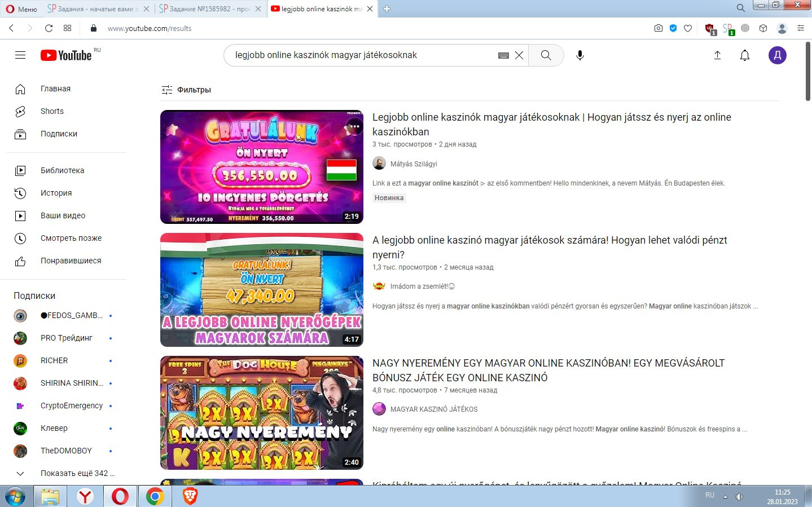Image resolution: width=812 pixels, height=507 pixels.
Task: Open the browser profile icon
Action: (782, 28)
